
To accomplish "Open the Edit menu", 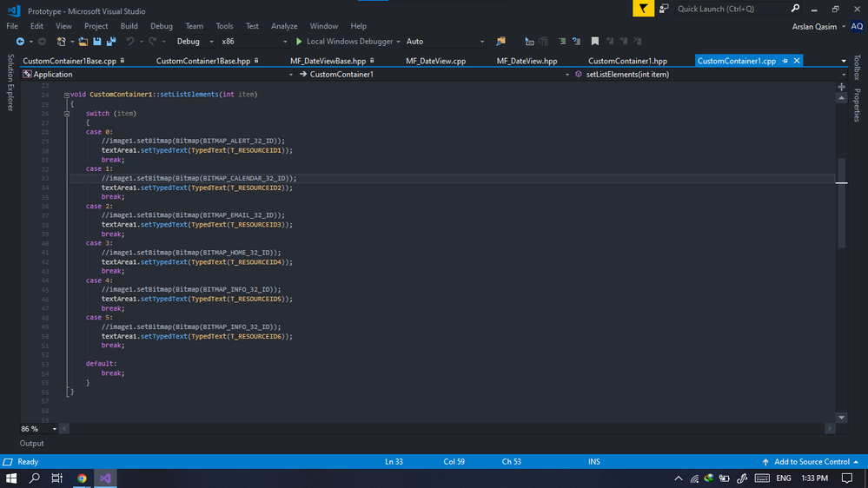I will pyautogui.click(x=36, y=26).
